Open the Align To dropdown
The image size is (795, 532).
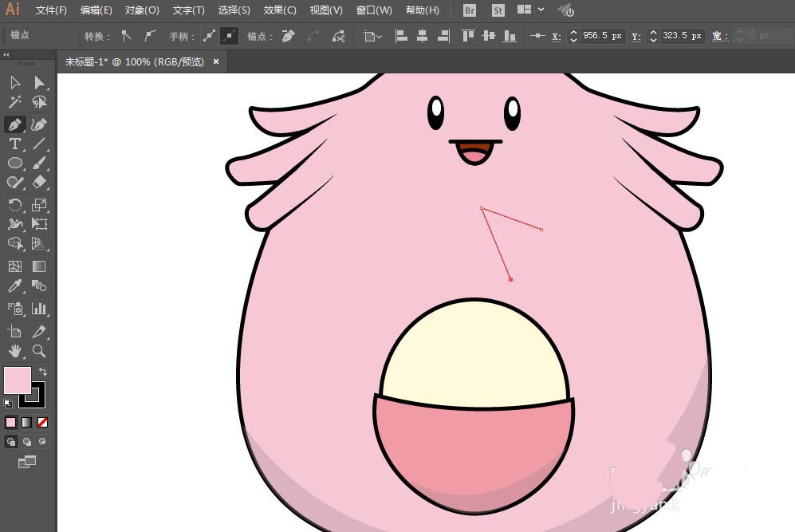tap(372, 36)
